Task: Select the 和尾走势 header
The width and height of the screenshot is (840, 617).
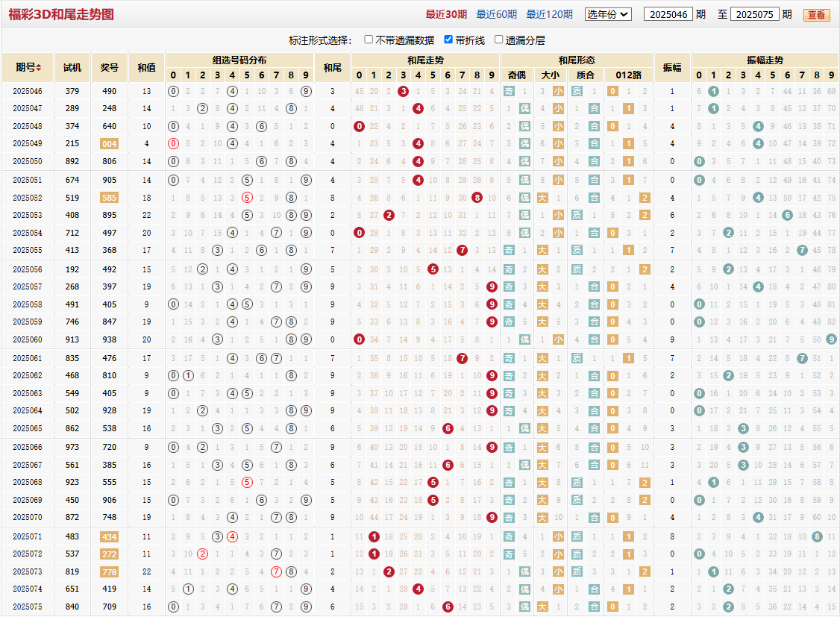Action: point(425,60)
